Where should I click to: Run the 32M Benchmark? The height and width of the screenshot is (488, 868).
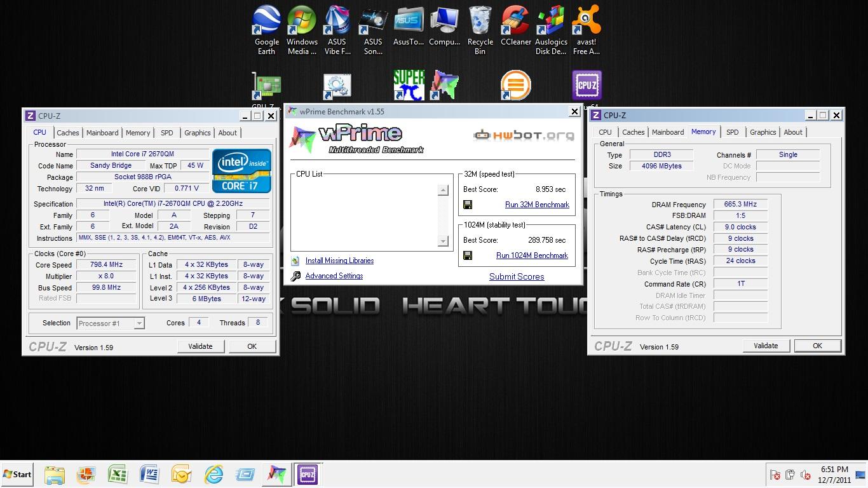coord(537,205)
